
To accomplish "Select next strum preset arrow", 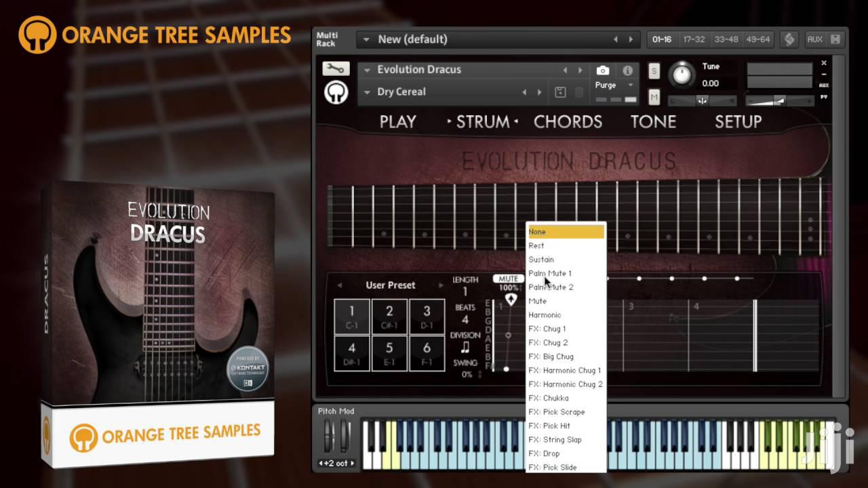I will pyautogui.click(x=441, y=285).
